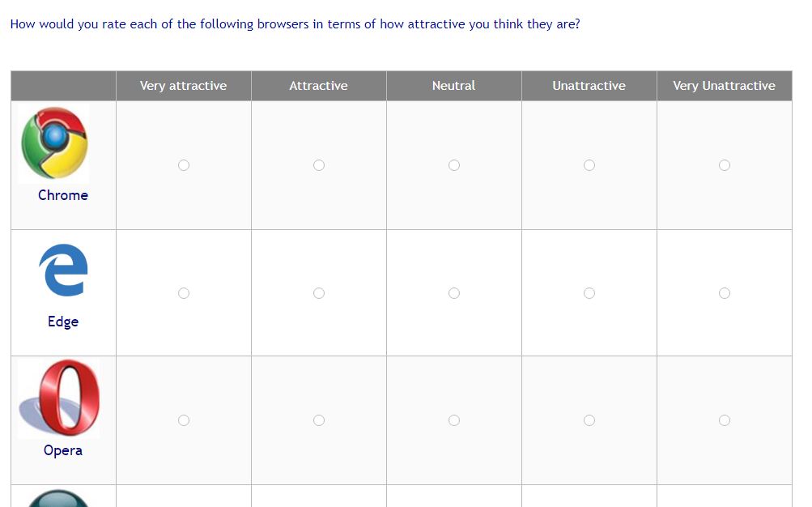
Task: Click the Edge text label
Action: click(63, 322)
